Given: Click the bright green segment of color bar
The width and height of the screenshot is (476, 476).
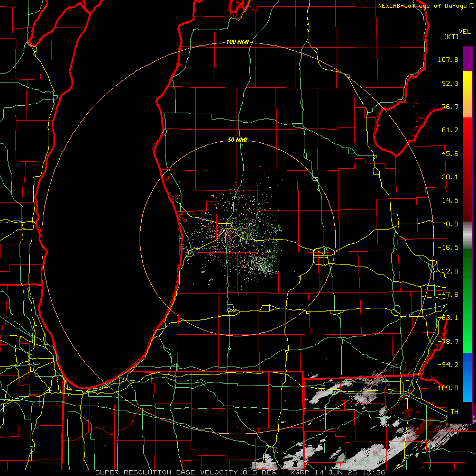Looking at the screenshot, I should (467, 300).
